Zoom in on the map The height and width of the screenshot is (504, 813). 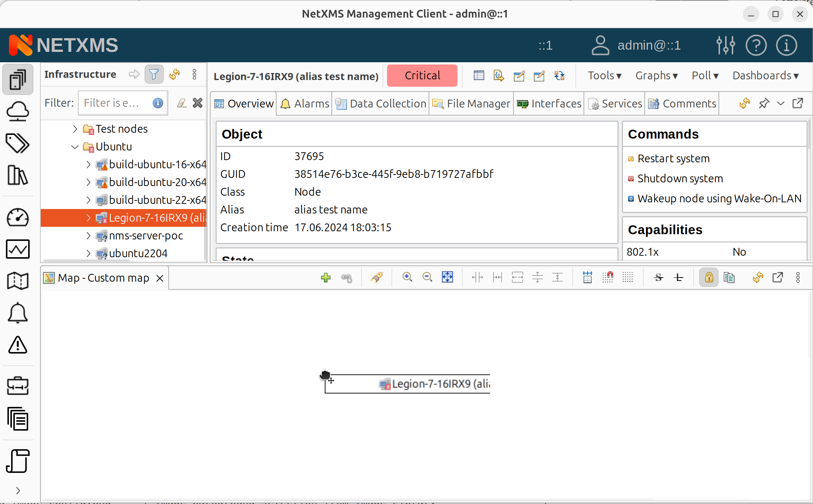pyautogui.click(x=407, y=277)
